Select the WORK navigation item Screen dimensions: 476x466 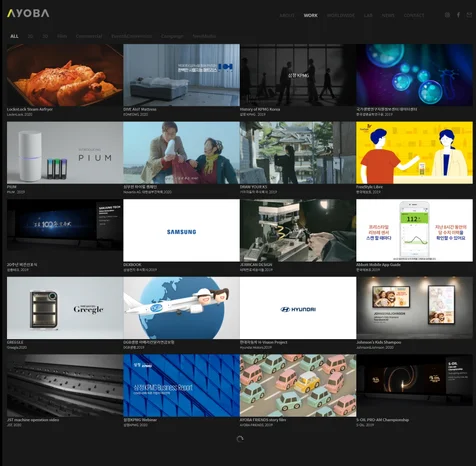[310, 15]
